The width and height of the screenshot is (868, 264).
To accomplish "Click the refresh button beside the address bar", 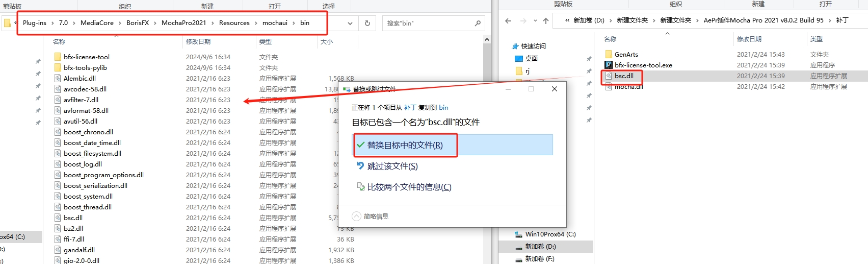I will (367, 23).
